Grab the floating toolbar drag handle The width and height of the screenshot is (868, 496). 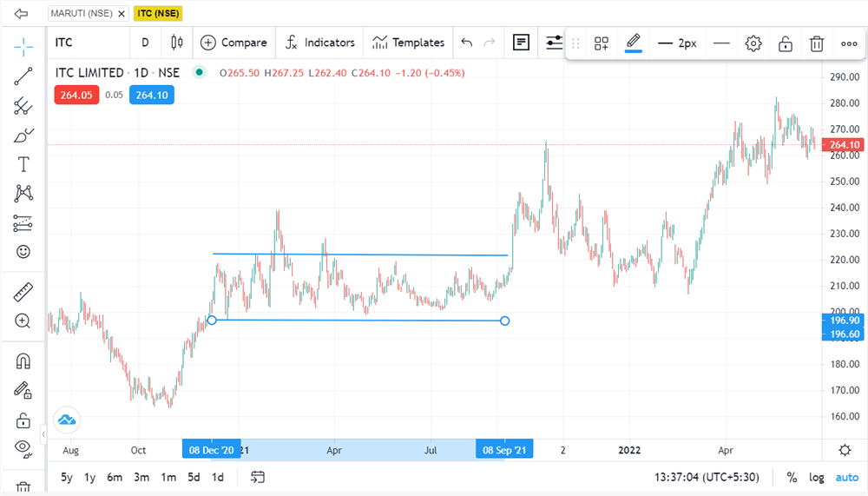coord(575,43)
